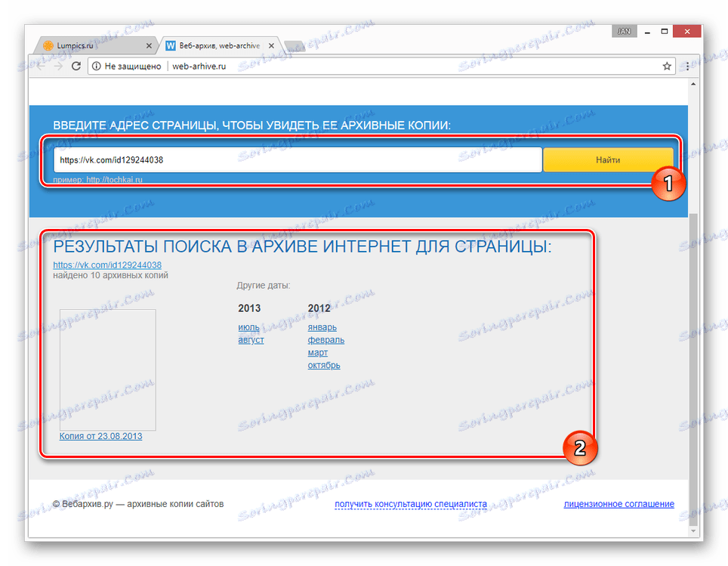Image resolution: width=728 pixels, height=566 pixels.
Task: Click the 'Другие даты:' label
Action: pos(264,286)
